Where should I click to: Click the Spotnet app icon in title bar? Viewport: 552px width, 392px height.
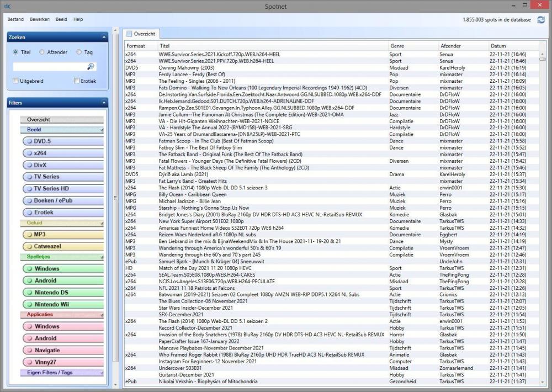[7, 6]
